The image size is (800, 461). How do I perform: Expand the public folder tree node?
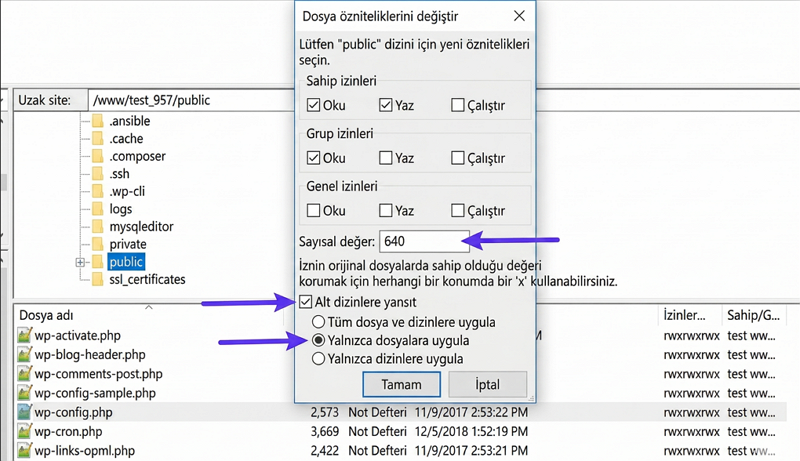79,262
